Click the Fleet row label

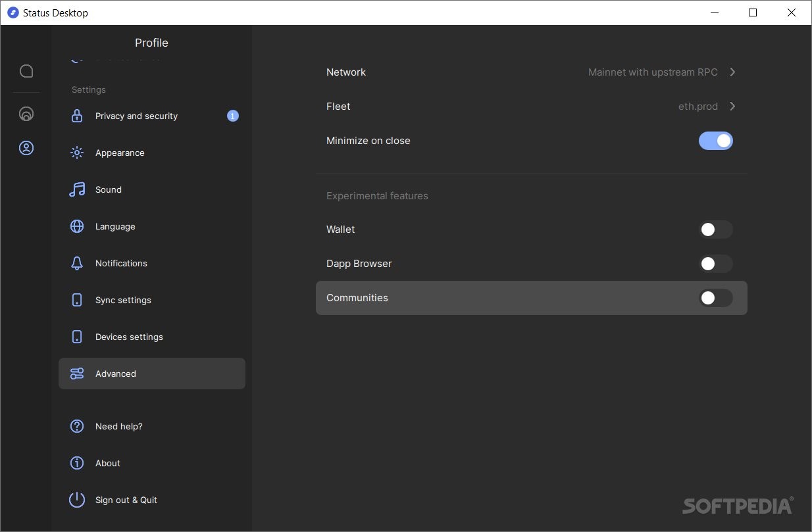pyautogui.click(x=338, y=107)
